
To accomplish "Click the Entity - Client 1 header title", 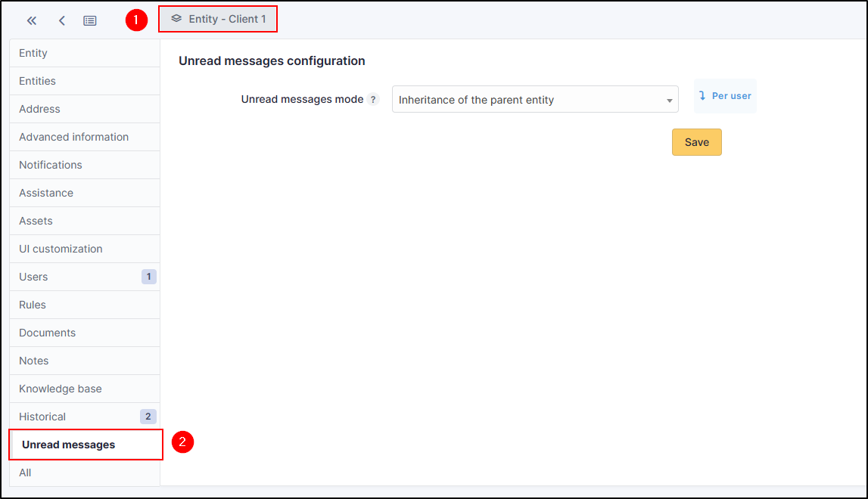I will (x=227, y=19).
